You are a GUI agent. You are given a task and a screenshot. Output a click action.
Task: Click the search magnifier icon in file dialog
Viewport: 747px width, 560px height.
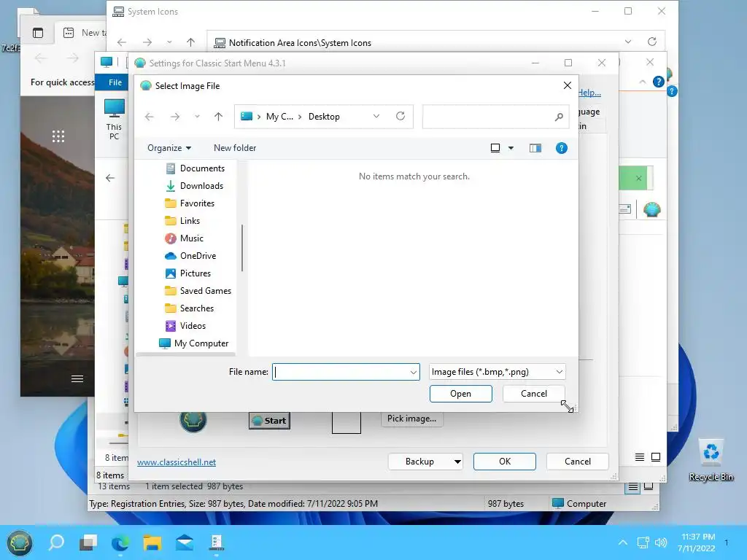[x=559, y=117]
